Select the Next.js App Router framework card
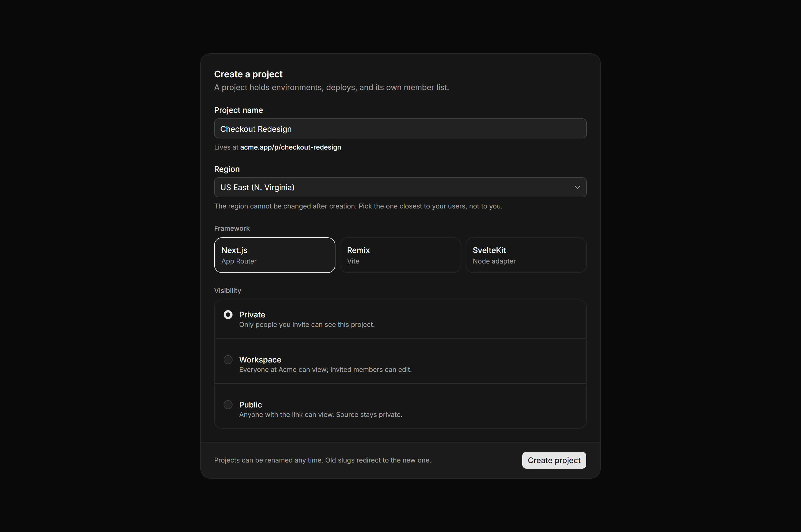This screenshot has width=801, height=532. coord(275,255)
